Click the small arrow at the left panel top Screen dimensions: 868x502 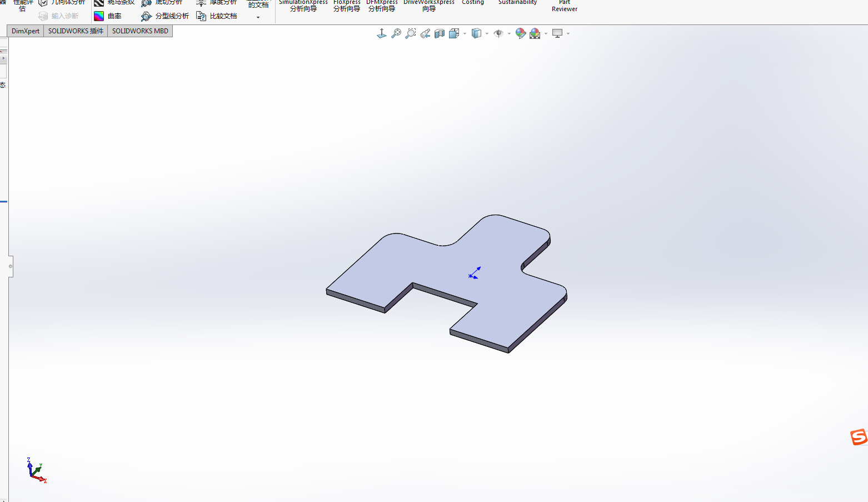(x=3, y=58)
